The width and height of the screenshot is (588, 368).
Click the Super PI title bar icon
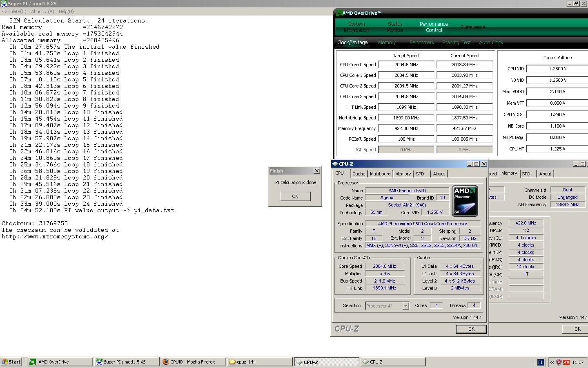4,3
